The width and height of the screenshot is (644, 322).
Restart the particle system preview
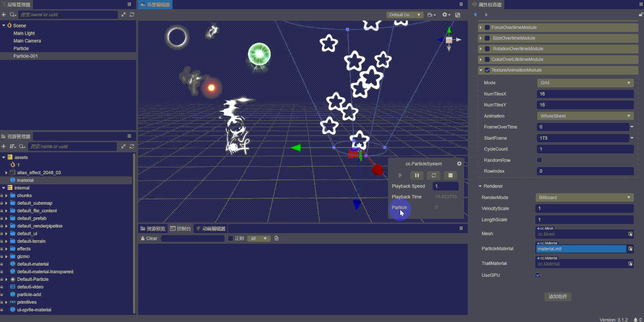(433, 175)
